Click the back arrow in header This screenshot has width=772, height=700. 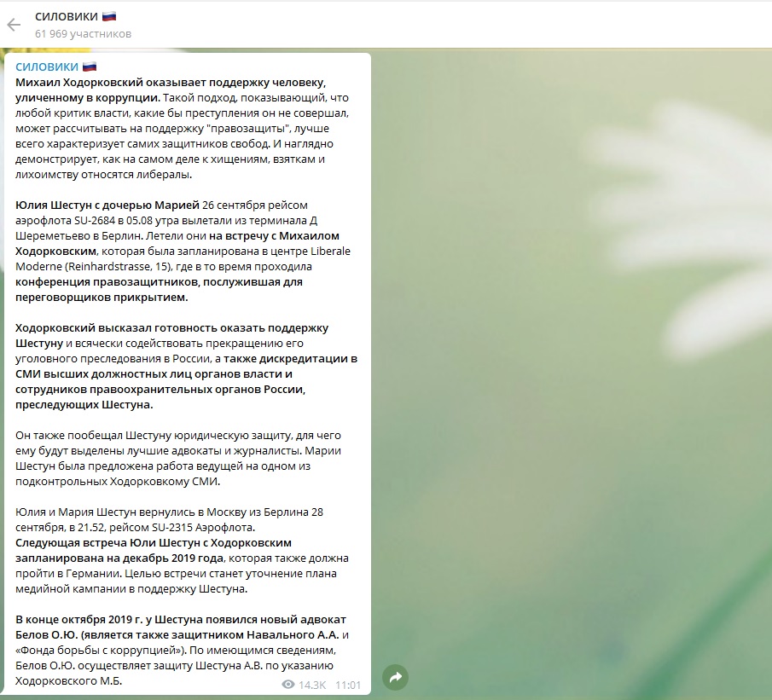14,25
